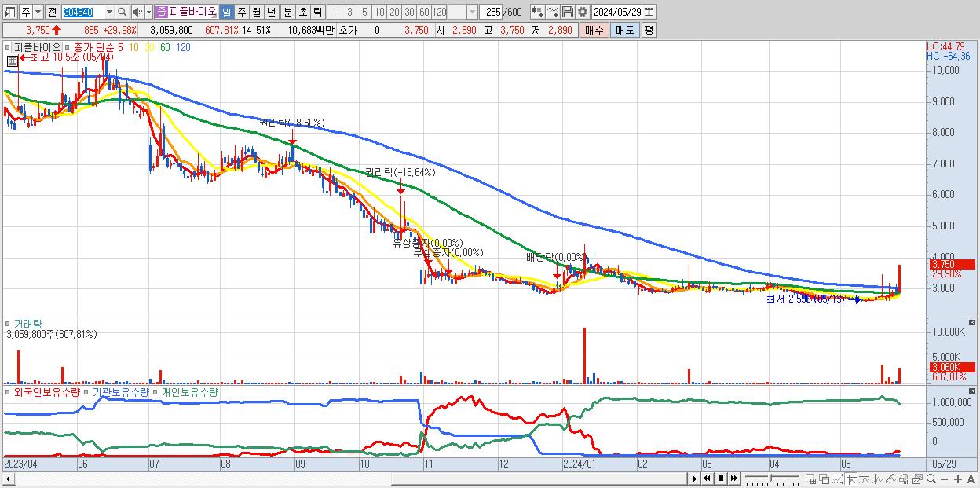Image resolution: width=980 pixels, height=488 pixels.
Task: Open the custom interval dropdown arrow
Action: (x=472, y=12)
